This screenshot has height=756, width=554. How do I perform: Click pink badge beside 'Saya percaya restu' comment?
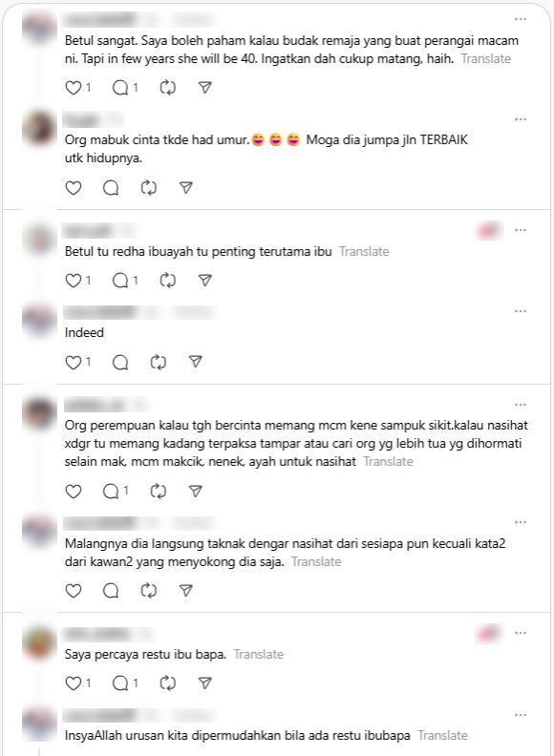pyautogui.click(x=488, y=633)
